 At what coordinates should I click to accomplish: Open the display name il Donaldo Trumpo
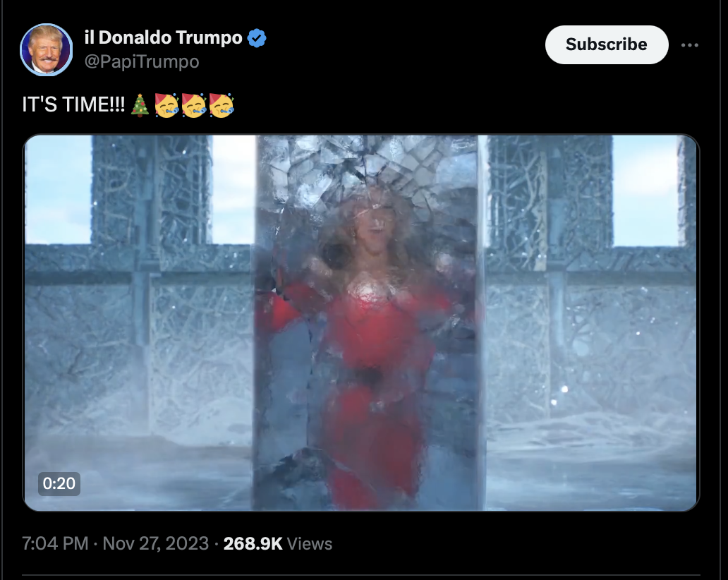pos(164,37)
